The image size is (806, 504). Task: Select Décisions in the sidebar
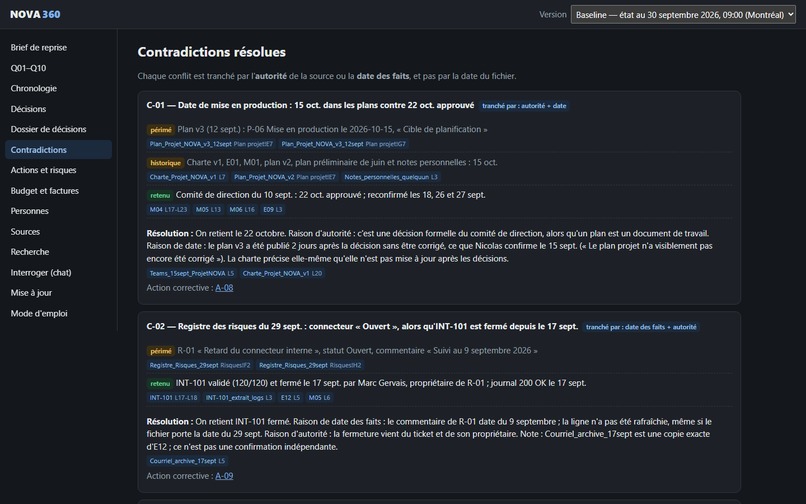tap(58, 109)
